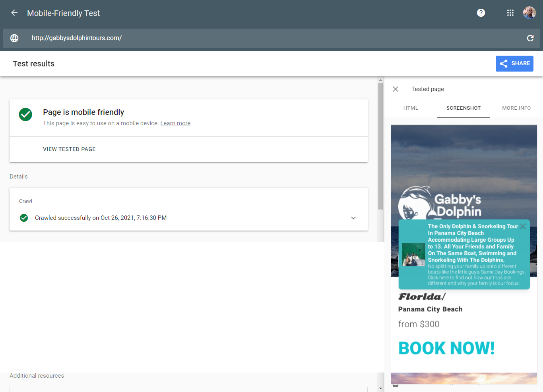Viewport: 543px width, 392px height.
Task: Expand the Crawl details chevron
Action: (x=353, y=218)
